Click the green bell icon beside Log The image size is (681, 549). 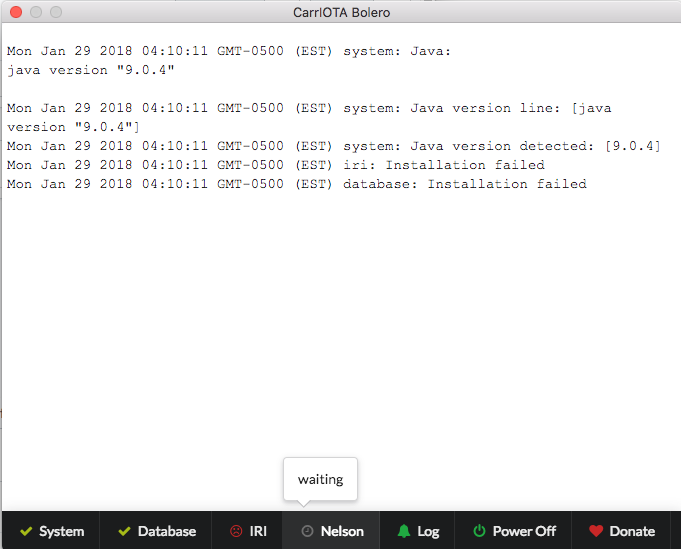[x=404, y=531]
